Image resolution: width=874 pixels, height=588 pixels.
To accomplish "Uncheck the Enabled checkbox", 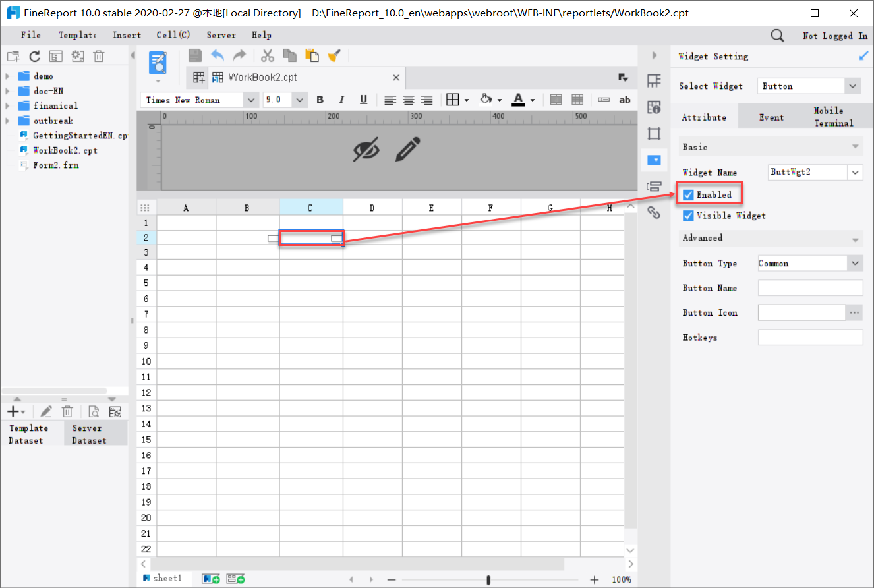I will [688, 195].
